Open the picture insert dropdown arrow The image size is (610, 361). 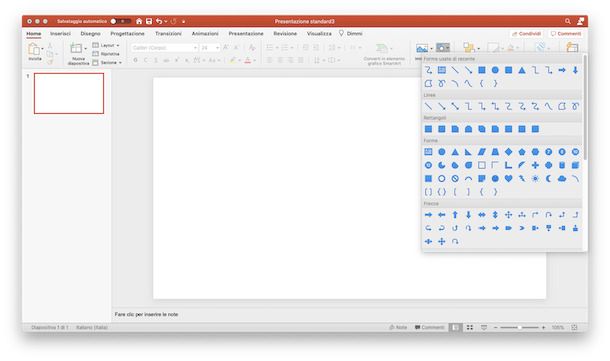(x=431, y=49)
